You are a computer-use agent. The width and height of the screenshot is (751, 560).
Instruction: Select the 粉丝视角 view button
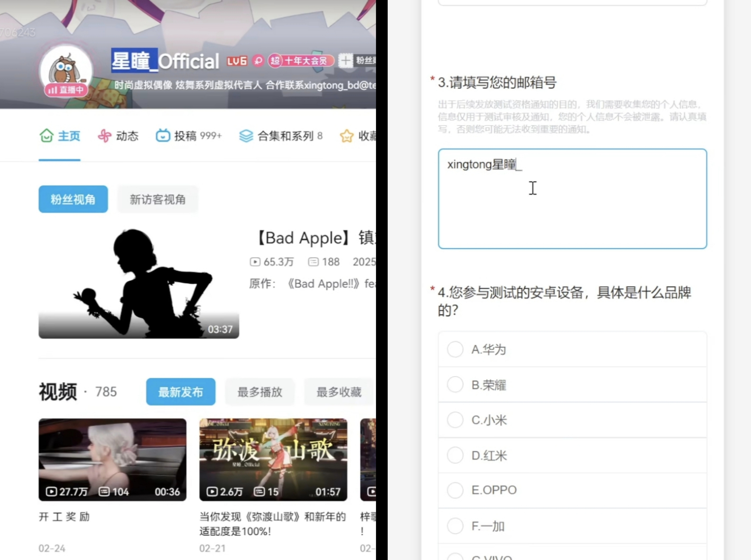(x=73, y=199)
